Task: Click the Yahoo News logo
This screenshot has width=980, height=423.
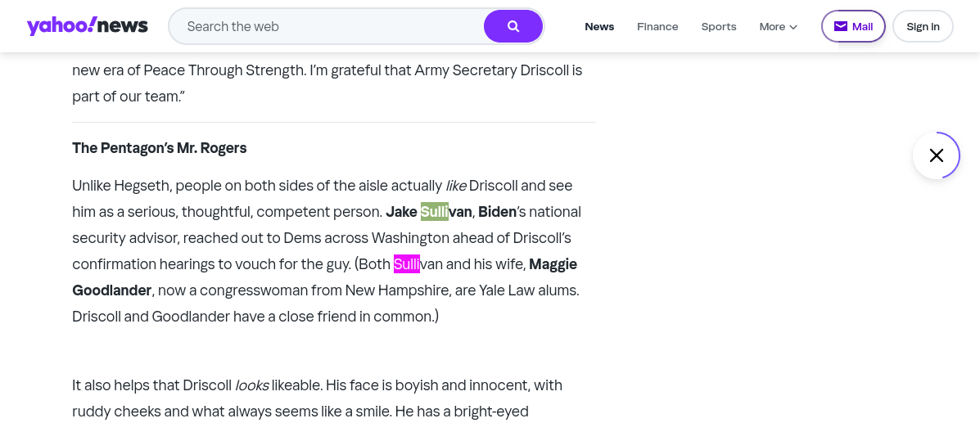Action: (87, 26)
